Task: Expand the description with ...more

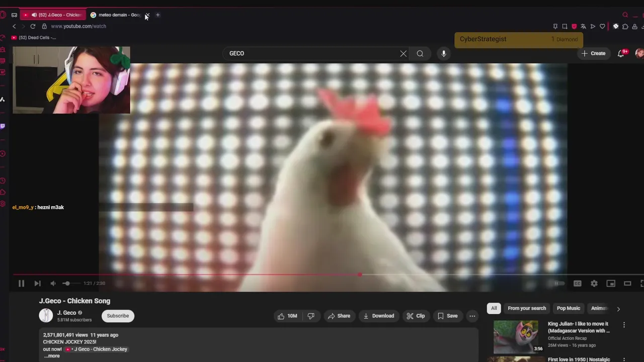Action: point(51,356)
